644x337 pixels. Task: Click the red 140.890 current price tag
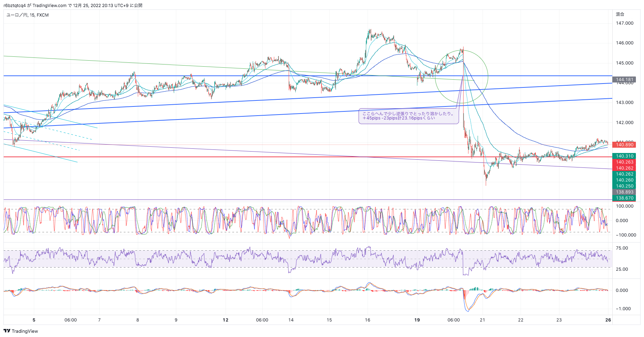pyautogui.click(x=624, y=145)
